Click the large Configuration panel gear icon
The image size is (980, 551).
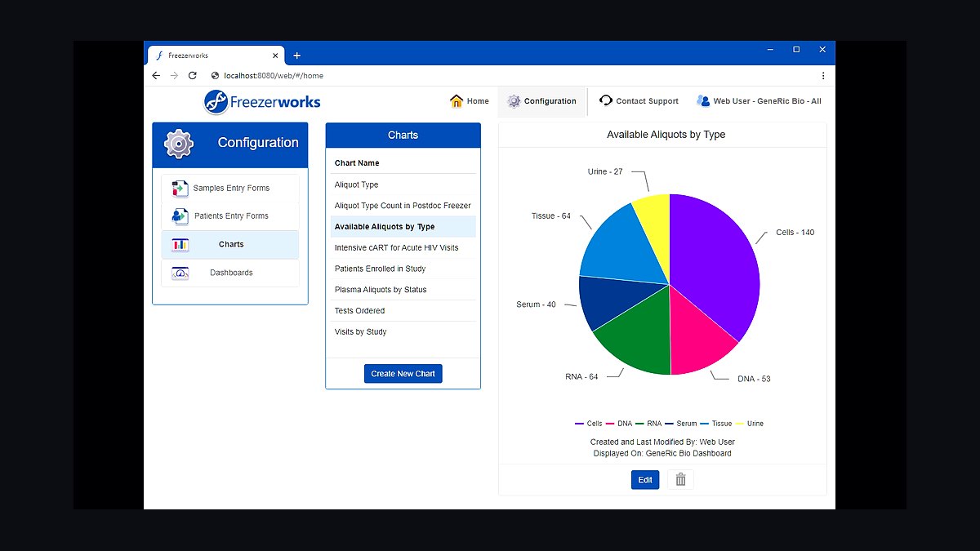click(x=178, y=144)
